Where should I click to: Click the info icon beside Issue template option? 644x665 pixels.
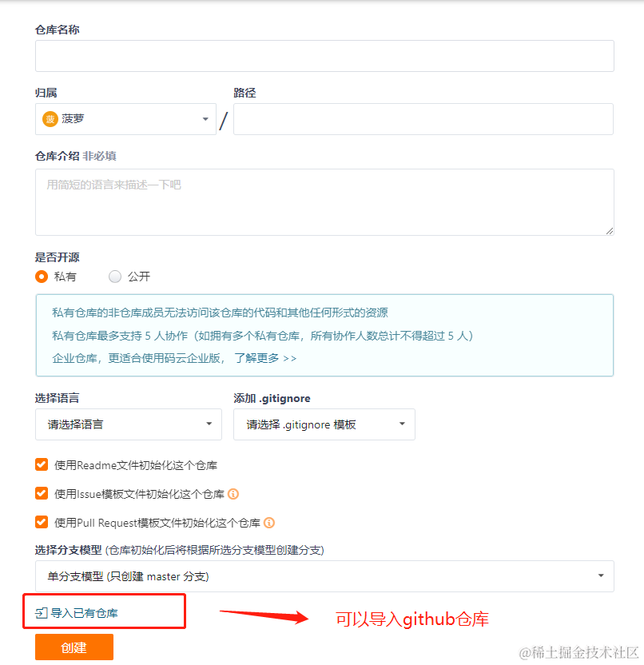click(x=233, y=494)
